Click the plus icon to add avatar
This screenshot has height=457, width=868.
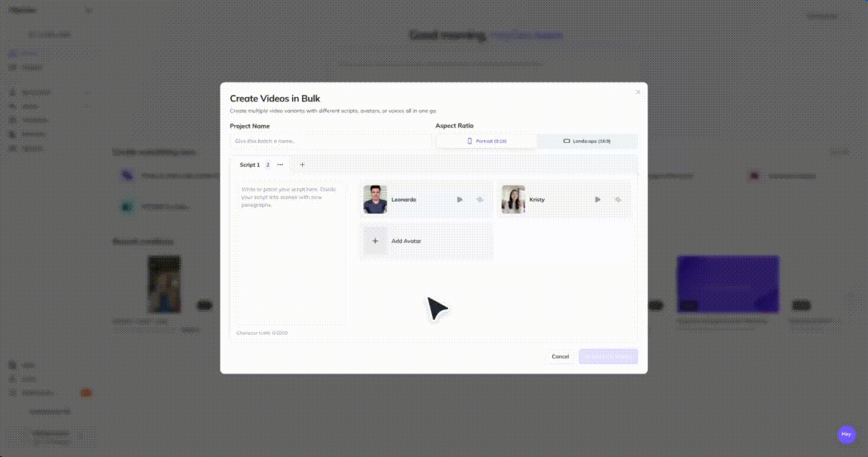coord(375,241)
